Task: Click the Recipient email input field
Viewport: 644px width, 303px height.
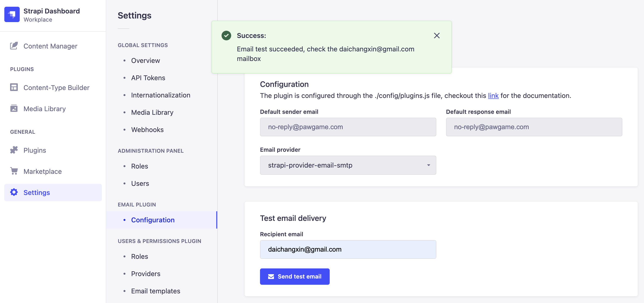Action: tap(347, 249)
